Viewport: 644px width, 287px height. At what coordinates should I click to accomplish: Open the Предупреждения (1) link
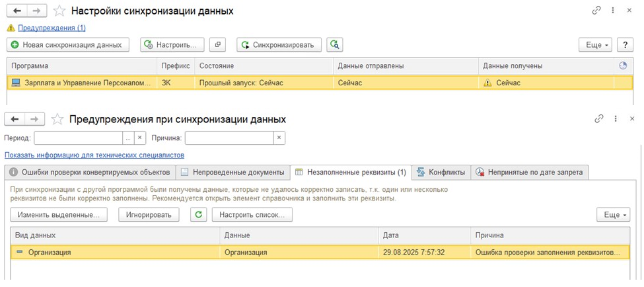(52, 28)
